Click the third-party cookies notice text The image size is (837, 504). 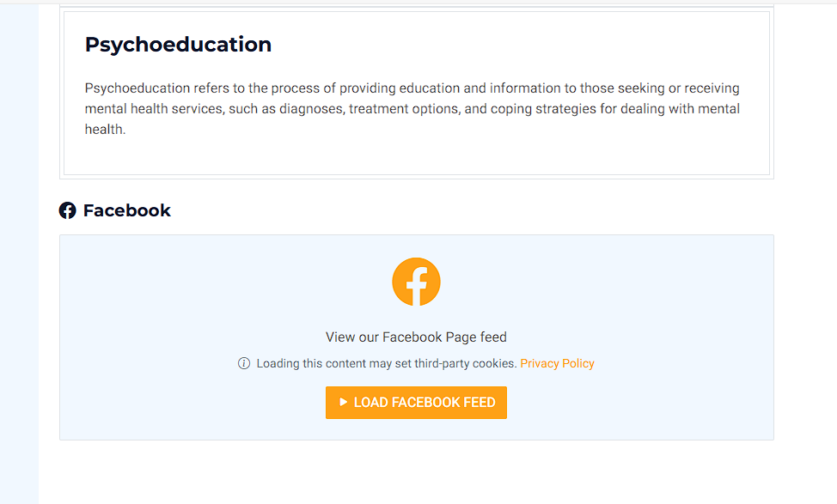[387, 363]
